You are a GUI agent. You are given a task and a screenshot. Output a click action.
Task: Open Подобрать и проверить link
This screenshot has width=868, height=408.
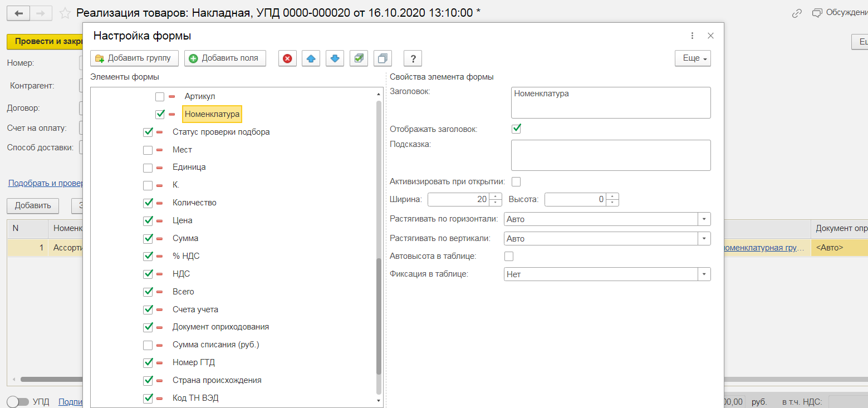tap(45, 183)
